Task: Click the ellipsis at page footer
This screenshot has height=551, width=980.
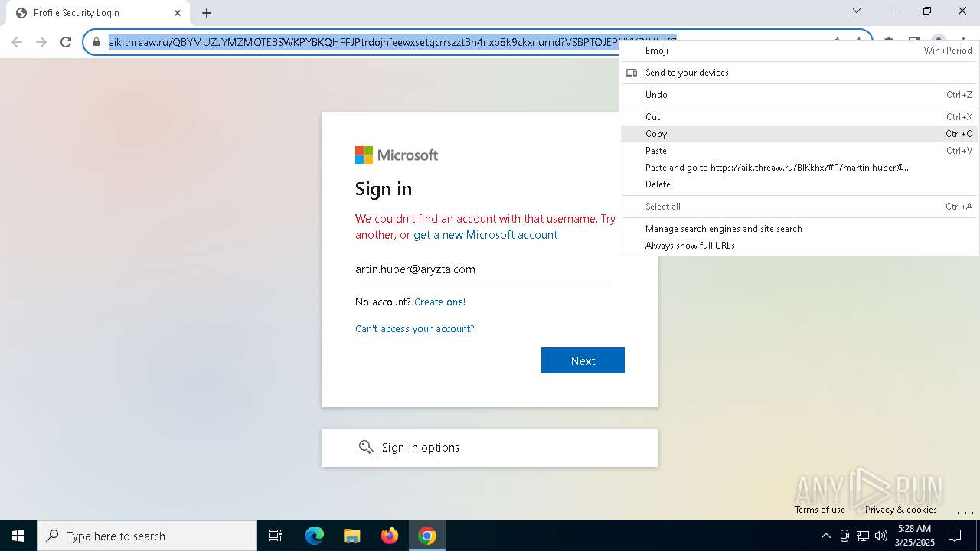Action: point(965,511)
